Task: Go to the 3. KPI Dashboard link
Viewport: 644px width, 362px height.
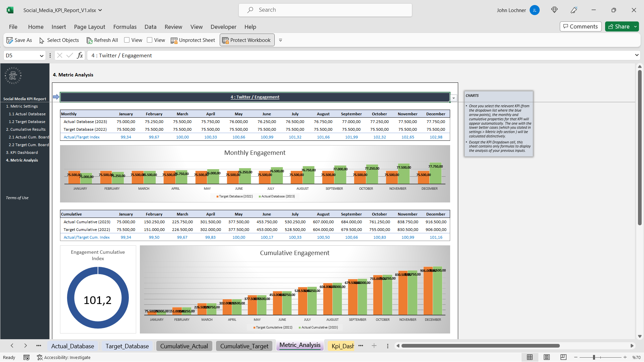Action: click(x=22, y=153)
